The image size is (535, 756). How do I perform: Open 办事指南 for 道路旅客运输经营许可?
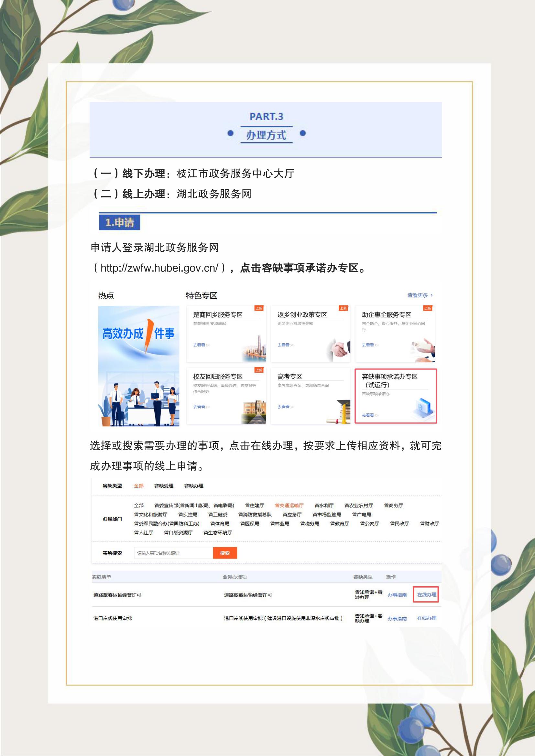[x=397, y=595]
